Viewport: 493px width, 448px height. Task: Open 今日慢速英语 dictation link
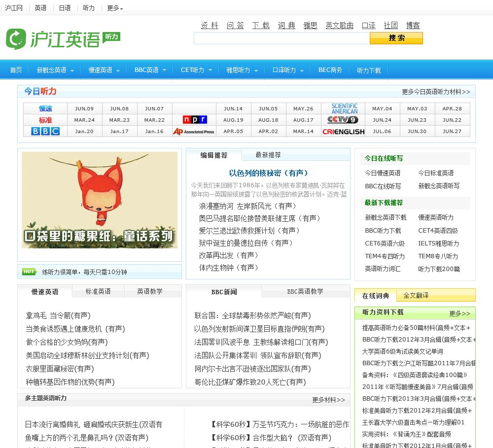pos(383,173)
